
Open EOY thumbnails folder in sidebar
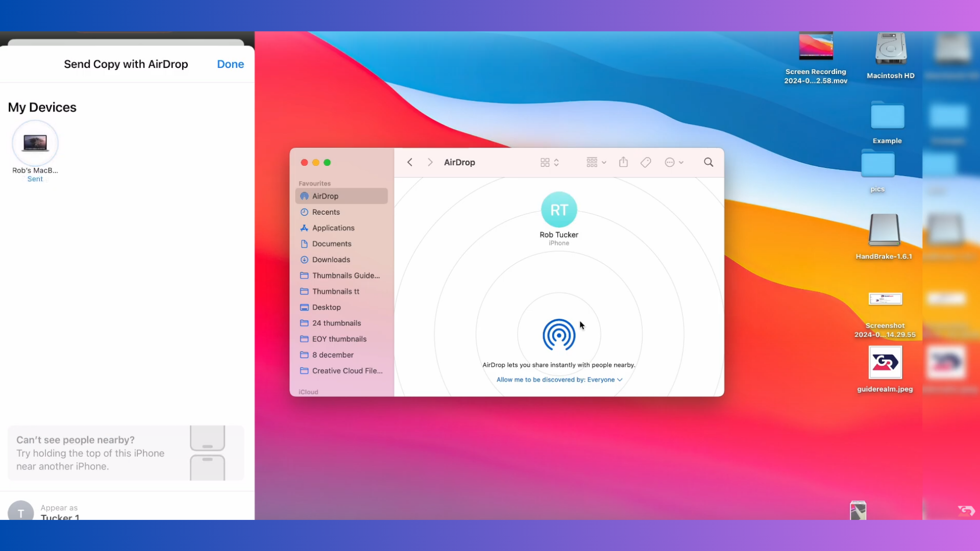click(341, 339)
